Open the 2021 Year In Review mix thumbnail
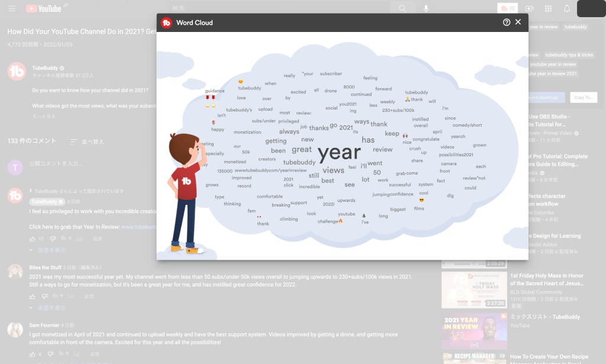606x364 pixels. point(474,331)
